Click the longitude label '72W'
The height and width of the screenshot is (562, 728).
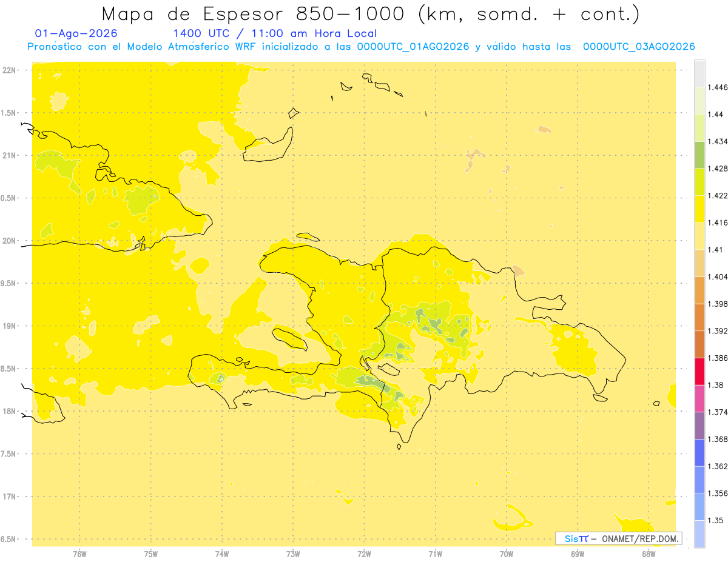tap(364, 554)
